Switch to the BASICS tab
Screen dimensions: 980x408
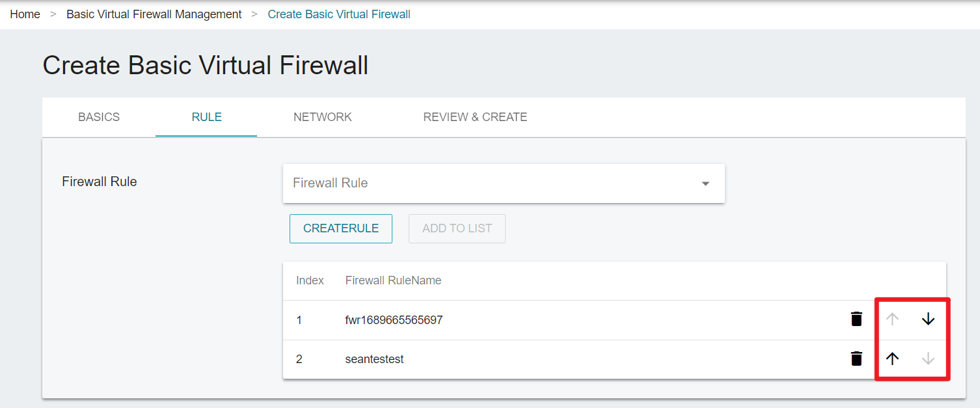coord(99,117)
